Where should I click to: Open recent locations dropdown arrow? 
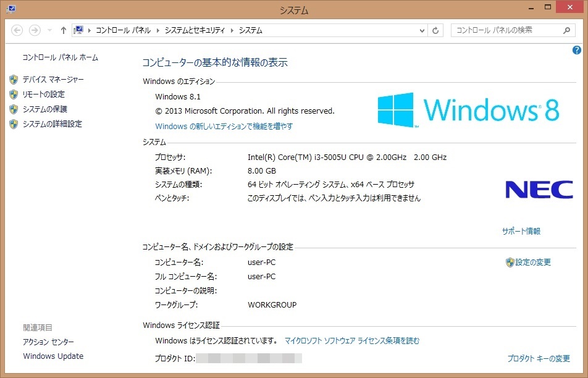pos(49,30)
